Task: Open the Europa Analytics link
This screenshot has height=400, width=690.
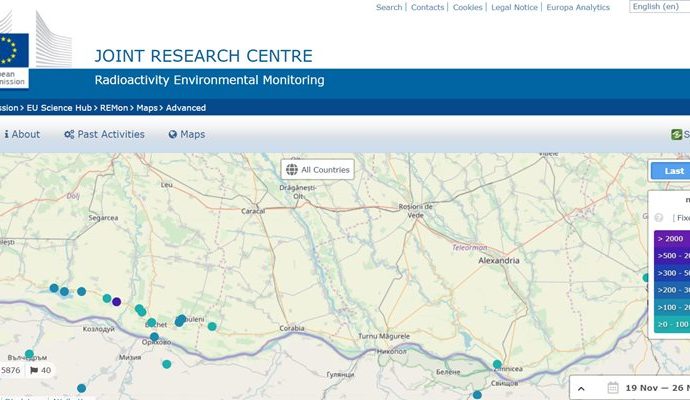Action: pos(578,7)
